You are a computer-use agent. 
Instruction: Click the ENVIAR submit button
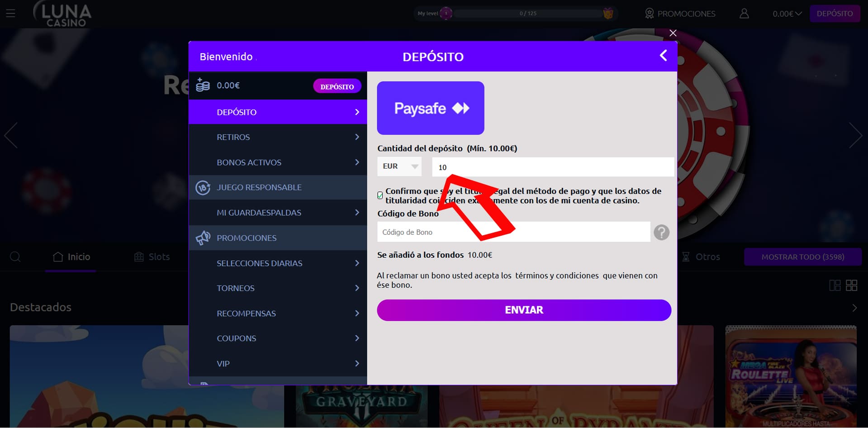pyautogui.click(x=524, y=310)
